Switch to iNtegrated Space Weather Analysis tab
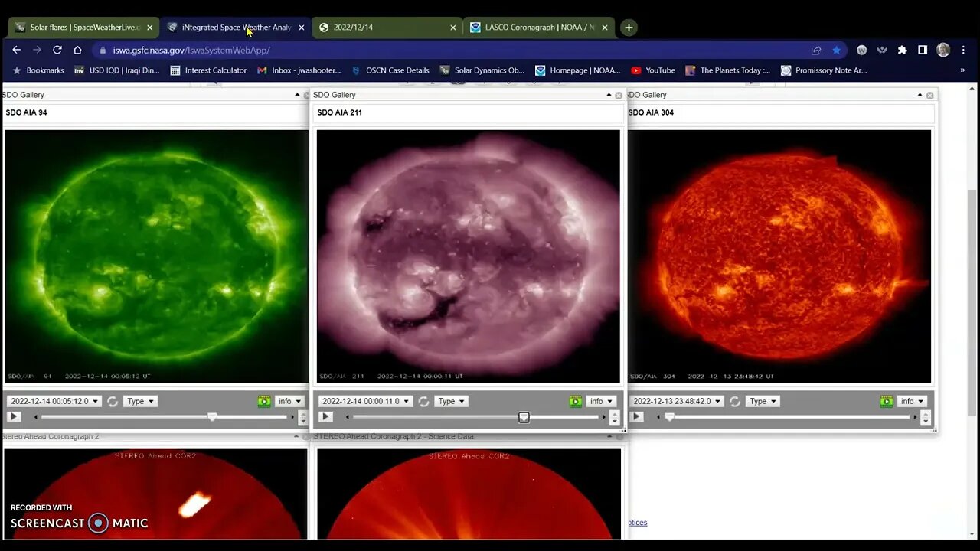The image size is (980, 551). click(x=235, y=28)
